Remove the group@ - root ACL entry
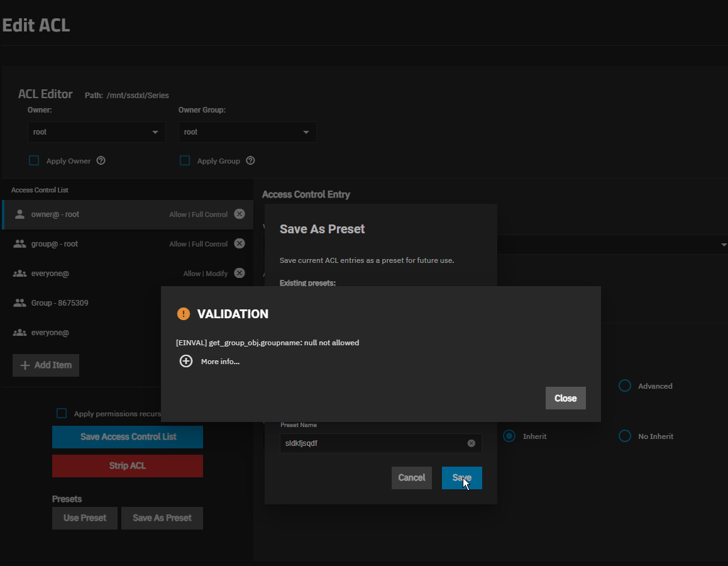 [x=240, y=244]
